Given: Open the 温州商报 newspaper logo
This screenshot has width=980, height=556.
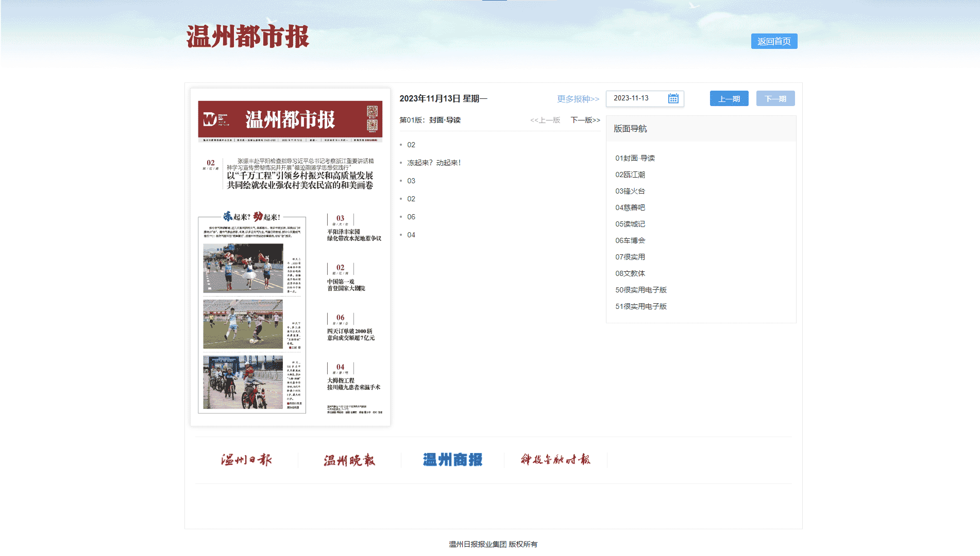Looking at the screenshot, I should click(x=452, y=460).
